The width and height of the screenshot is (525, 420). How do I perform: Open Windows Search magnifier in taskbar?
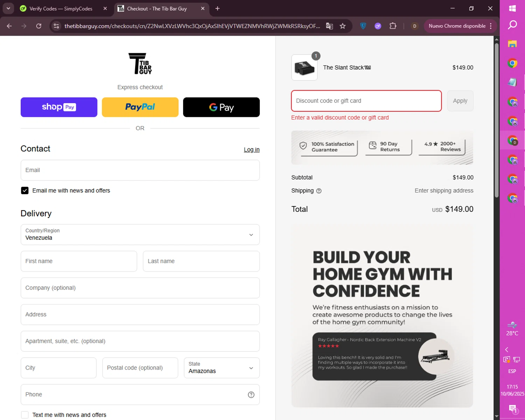point(512,25)
